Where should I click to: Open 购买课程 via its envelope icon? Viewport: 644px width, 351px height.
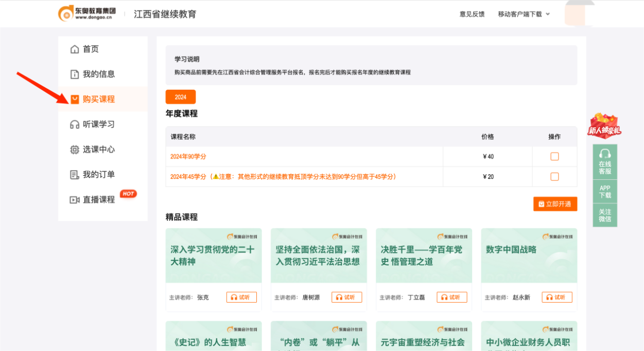[x=75, y=99]
